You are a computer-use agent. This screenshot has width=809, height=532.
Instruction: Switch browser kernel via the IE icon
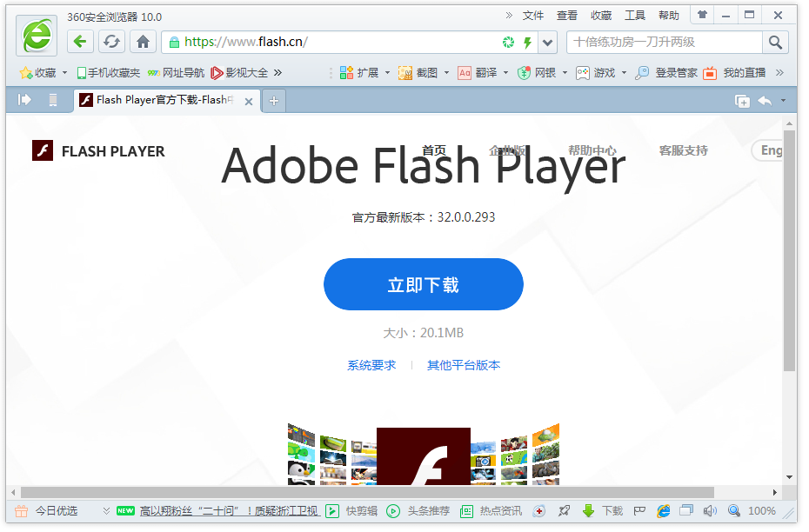point(663,511)
